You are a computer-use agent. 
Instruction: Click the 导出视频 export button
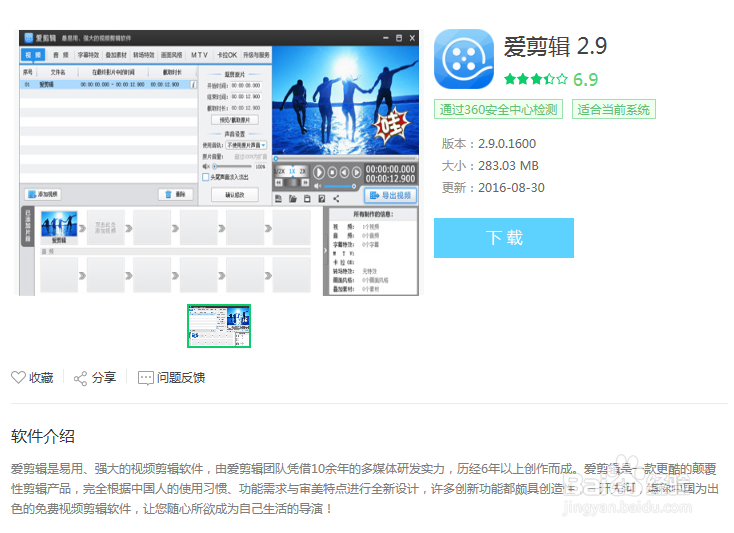tap(390, 195)
